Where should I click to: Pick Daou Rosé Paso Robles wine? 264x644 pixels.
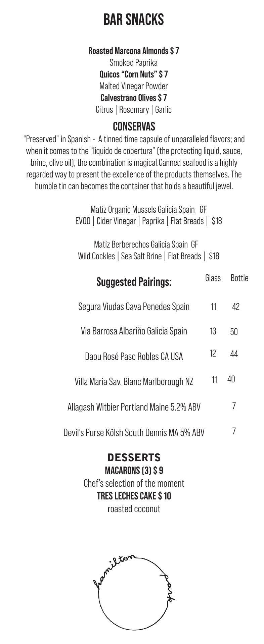134,356
